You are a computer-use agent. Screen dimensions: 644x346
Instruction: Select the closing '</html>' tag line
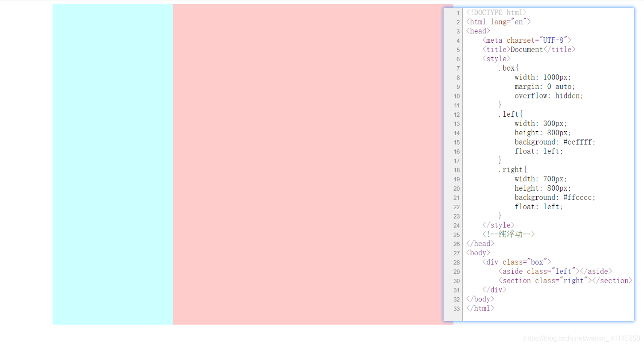480,308
